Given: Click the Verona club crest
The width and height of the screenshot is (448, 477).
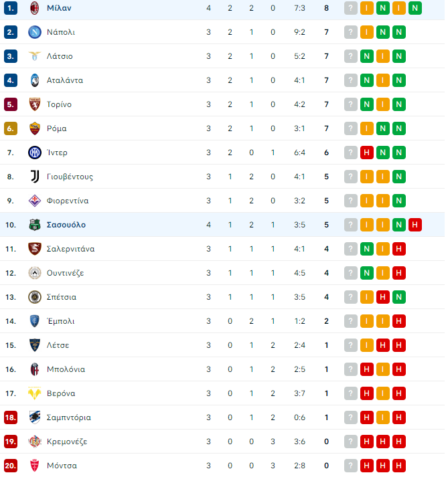Looking at the screenshot, I should pos(35,393).
